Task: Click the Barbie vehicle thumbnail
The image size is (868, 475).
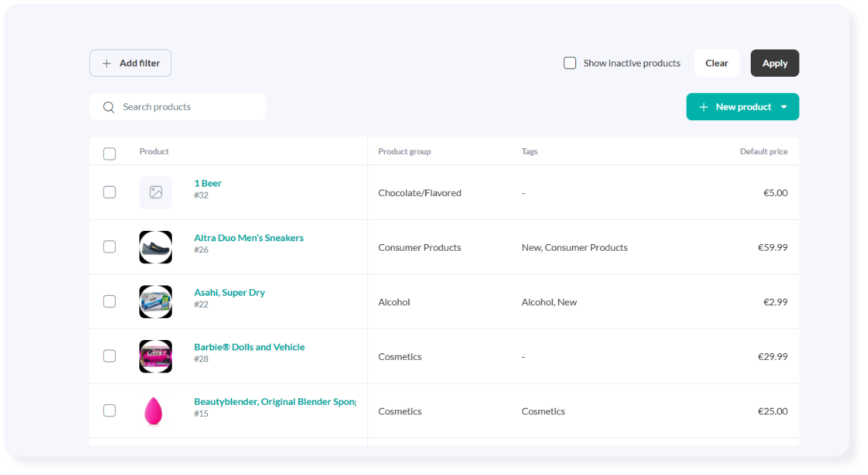Action: [156, 356]
